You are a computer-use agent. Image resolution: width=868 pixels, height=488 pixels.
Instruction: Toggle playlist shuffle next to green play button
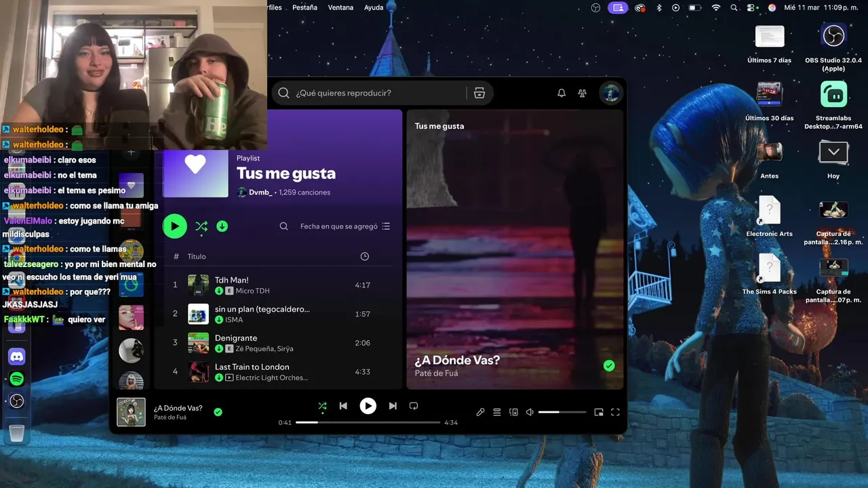coord(201,226)
